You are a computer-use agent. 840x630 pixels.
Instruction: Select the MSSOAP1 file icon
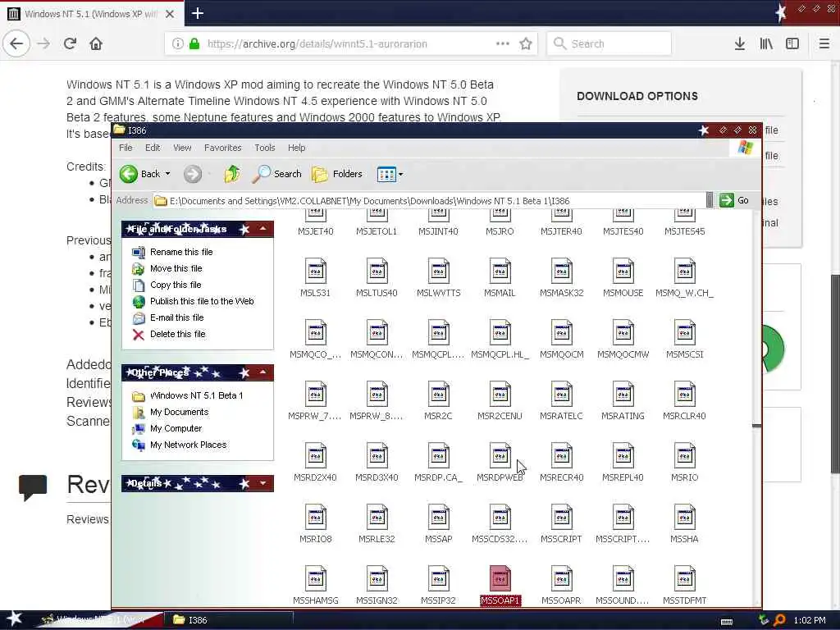point(500,578)
